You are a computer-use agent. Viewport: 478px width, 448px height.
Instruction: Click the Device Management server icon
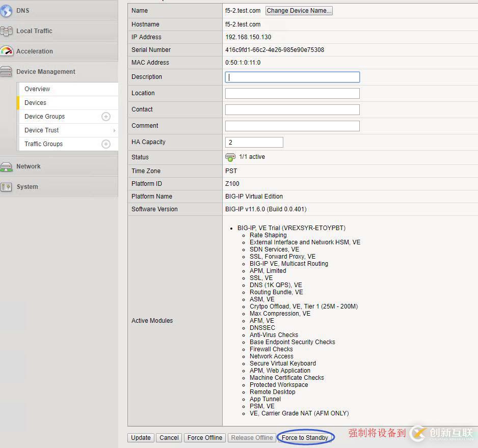pyautogui.click(x=6, y=72)
